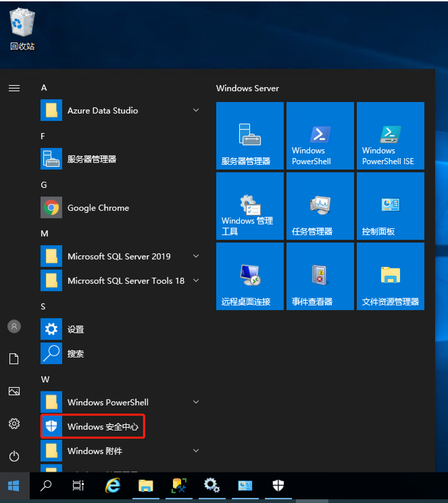Image resolution: width=448 pixels, height=503 pixels.
Task: Launch 远程桌面连接 tile
Action: pyautogui.click(x=250, y=276)
